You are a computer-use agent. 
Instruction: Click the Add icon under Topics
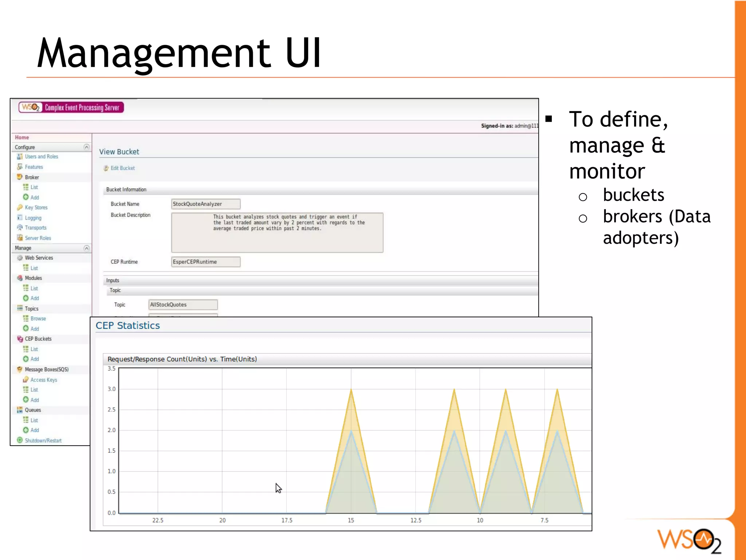[26, 328]
